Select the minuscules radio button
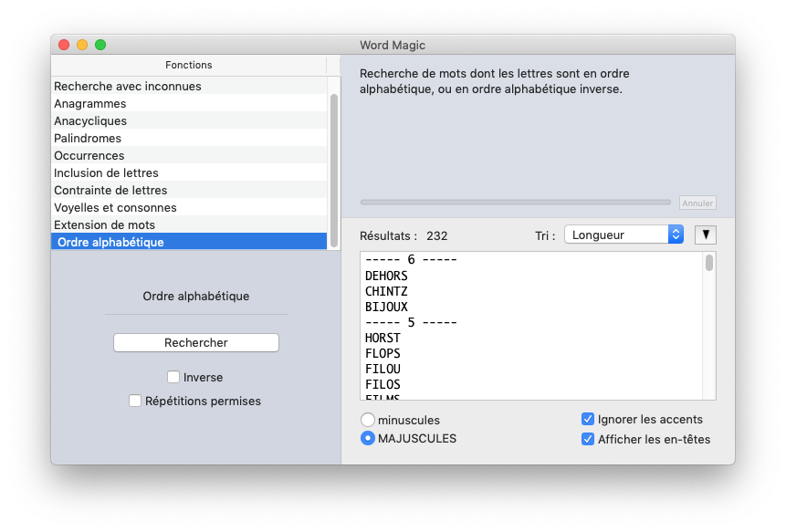The height and width of the screenshot is (532, 786). [368, 421]
